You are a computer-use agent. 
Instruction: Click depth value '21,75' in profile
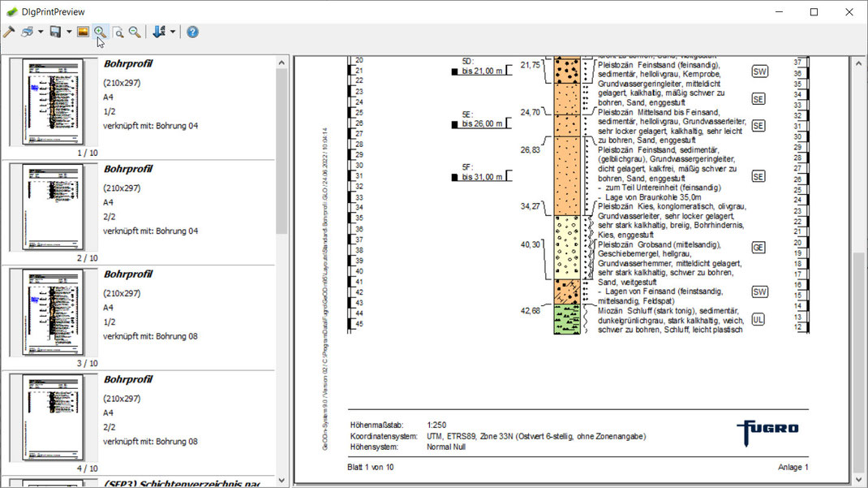[530, 65]
